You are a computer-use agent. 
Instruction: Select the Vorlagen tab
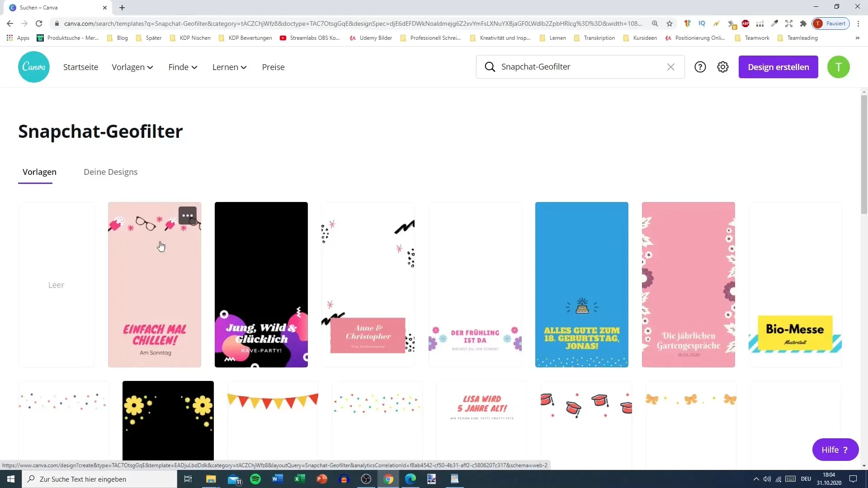pos(39,172)
